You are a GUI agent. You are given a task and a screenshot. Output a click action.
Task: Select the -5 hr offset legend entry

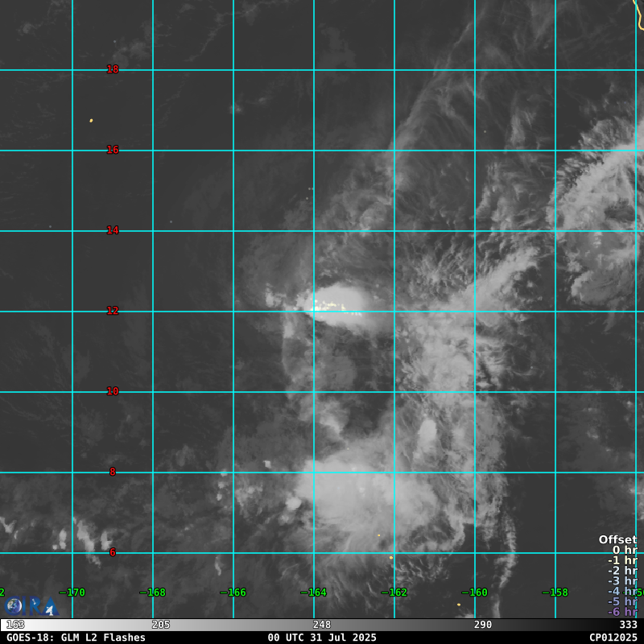coord(622,601)
